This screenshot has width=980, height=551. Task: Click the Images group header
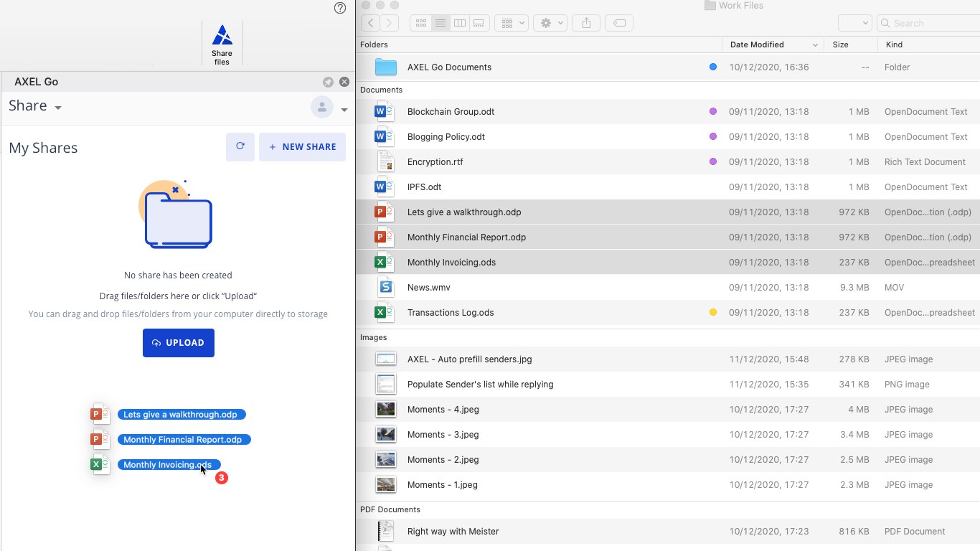(x=373, y=337)
